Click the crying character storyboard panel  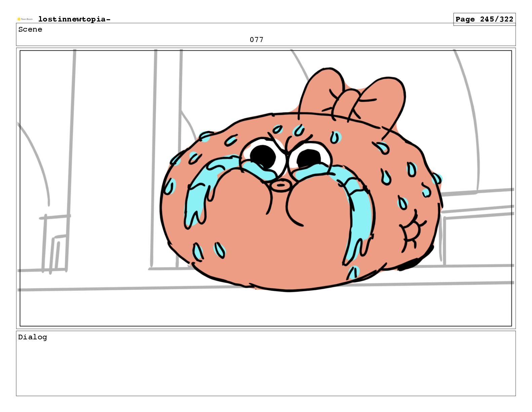[266, 188]
